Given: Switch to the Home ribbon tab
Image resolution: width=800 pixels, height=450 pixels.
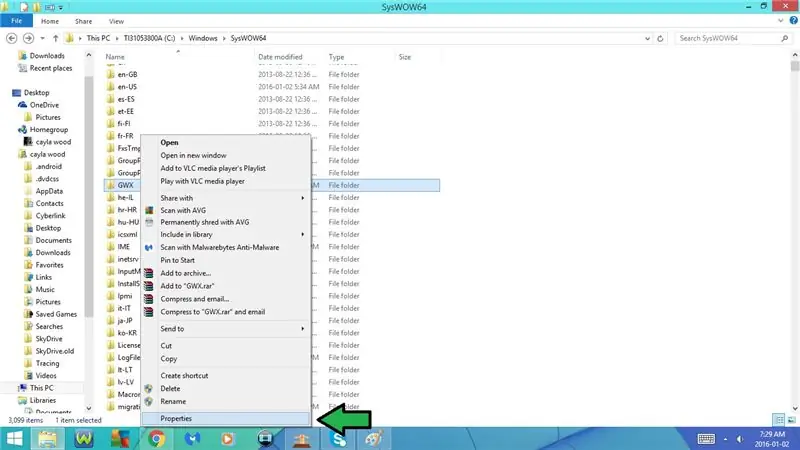Looking at the screenshot, I should [x=49, y=21].
